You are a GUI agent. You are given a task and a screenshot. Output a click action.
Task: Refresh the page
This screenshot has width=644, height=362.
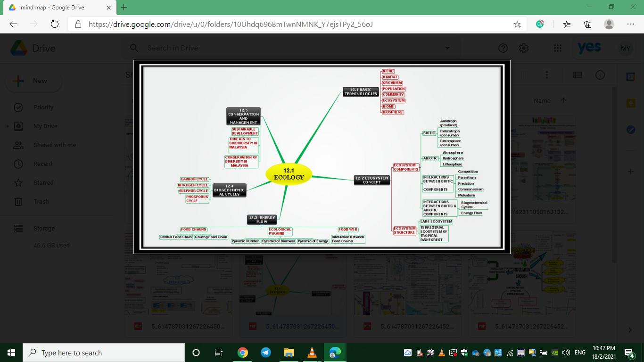54,24
